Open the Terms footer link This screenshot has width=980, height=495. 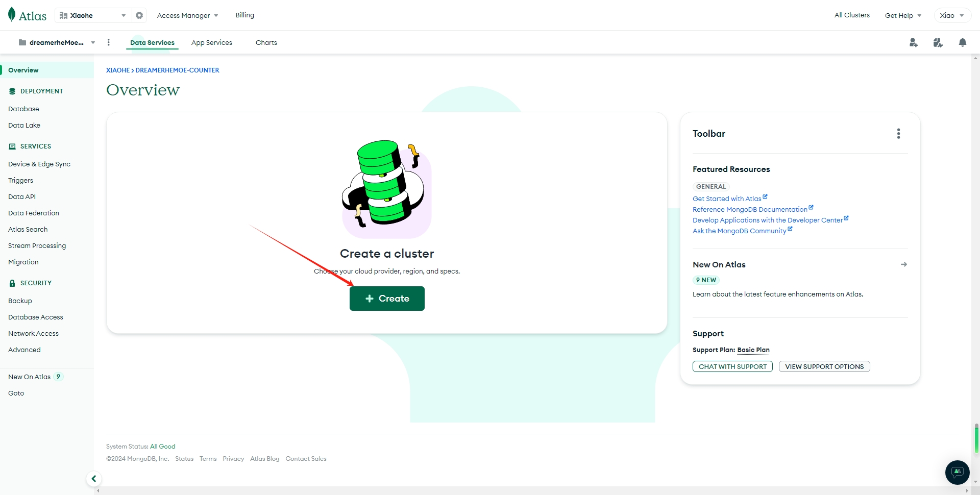[x=208, y=459]
